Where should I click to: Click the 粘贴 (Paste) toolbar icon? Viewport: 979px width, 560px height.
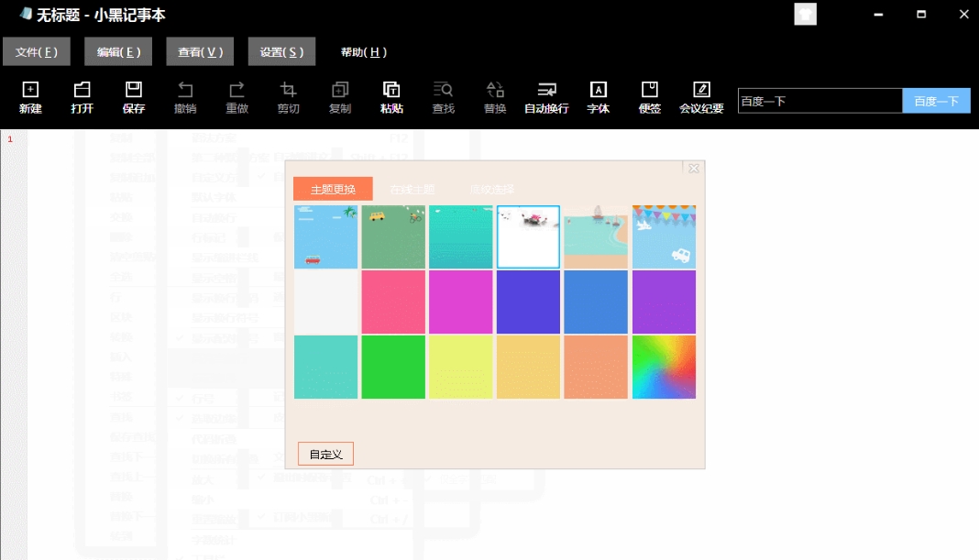coord(391,97)
